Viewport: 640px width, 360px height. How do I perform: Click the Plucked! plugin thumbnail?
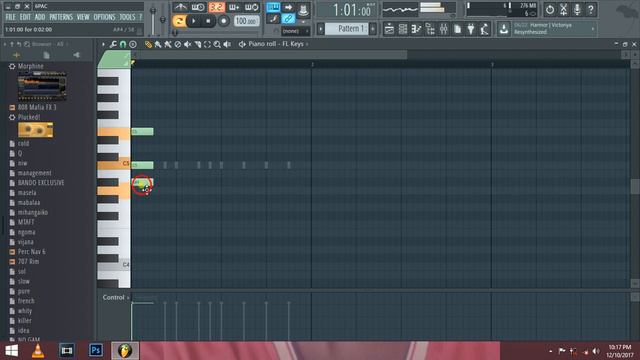pos(36,130)
